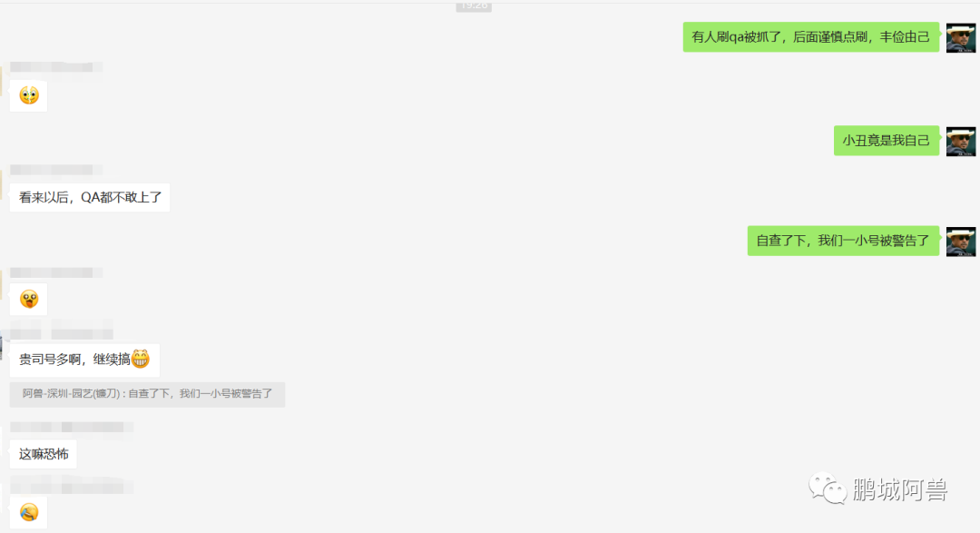This screenshot has width=980, height=533.
Task: Click blurred sender name above 这嘛恐怖
Action: (72, 428)
